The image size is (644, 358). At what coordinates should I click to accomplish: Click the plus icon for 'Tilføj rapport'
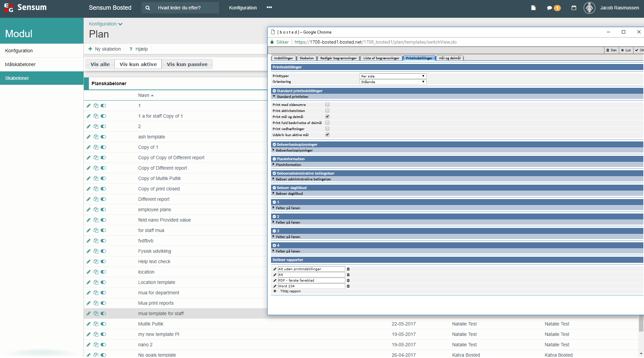point(275,291)
